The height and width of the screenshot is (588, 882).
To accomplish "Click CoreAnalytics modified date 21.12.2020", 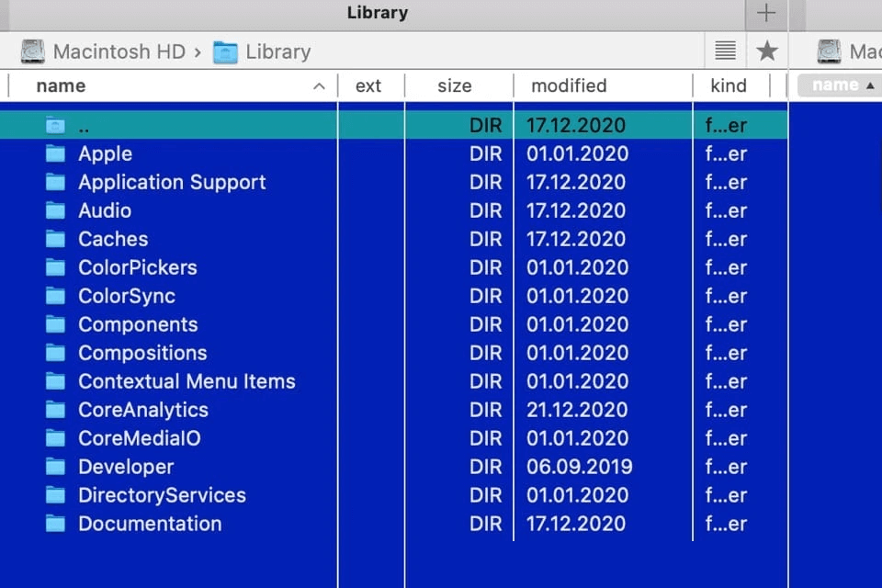I will (x=577, y=410).
